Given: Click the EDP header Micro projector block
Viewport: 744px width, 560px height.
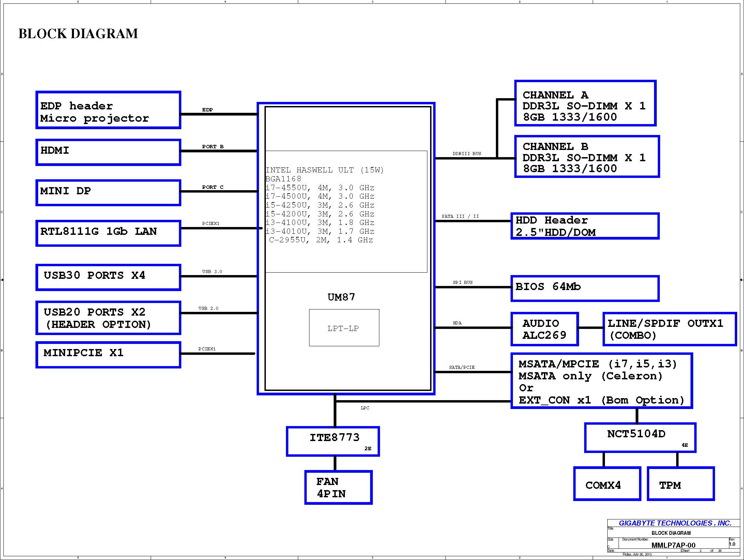Looking at the screenshot, I should coord(108,110).
